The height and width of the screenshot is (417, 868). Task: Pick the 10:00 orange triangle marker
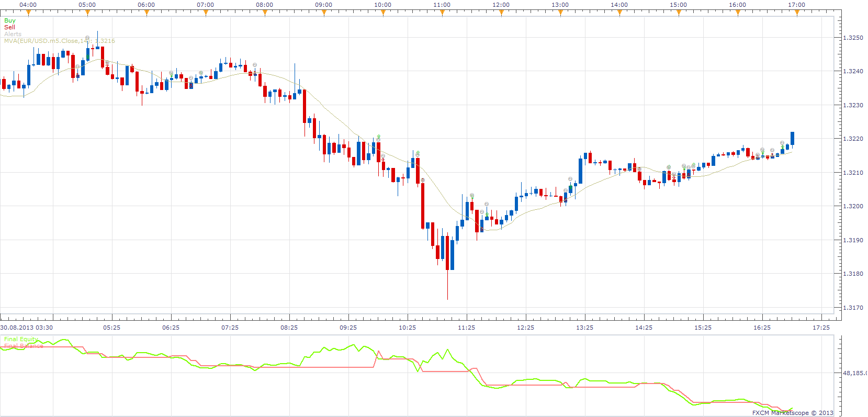(x=383, y=13)
